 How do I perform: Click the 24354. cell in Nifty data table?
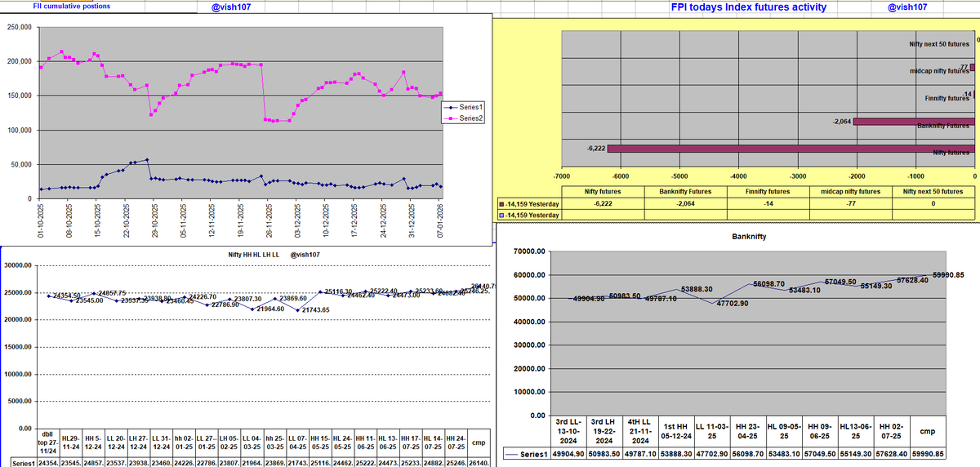coord(47,462)
